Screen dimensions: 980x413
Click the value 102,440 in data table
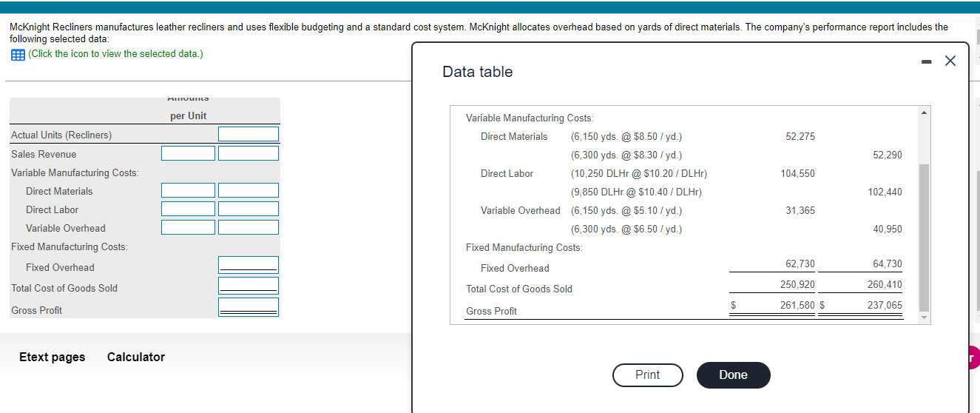click(x=885, y=192)
